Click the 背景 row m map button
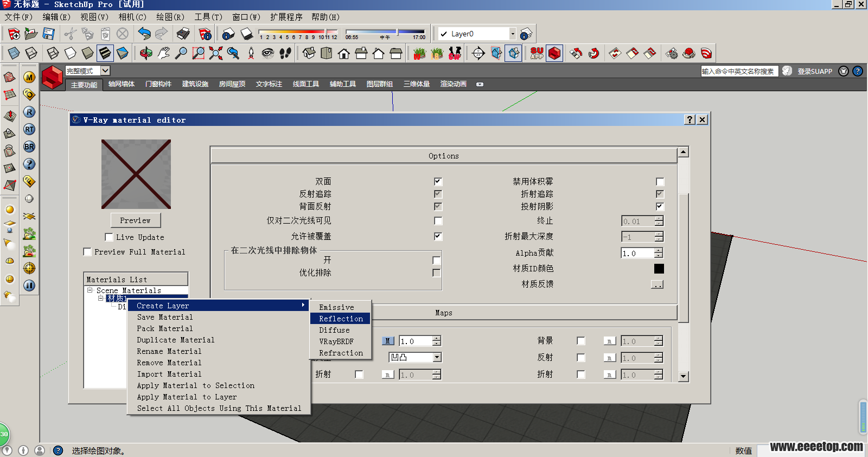The width and height of the screenshot is (868, 457). pyautogui.click(x=610, y=341)
